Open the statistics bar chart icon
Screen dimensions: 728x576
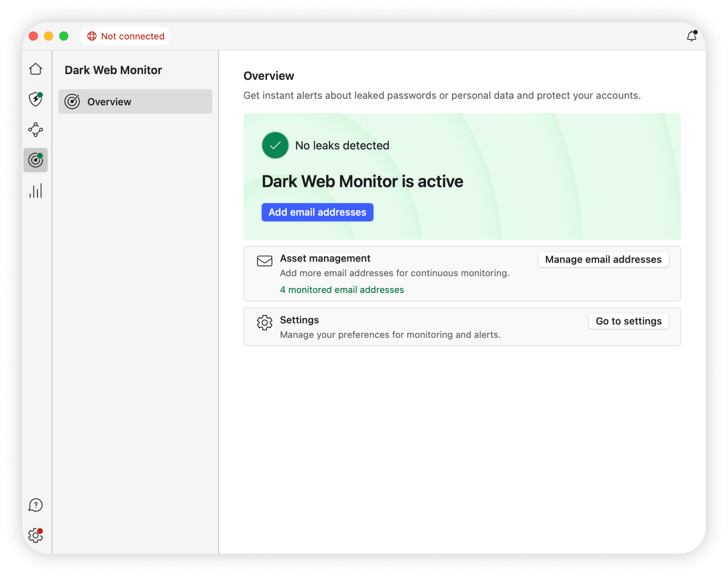(35, 191)
